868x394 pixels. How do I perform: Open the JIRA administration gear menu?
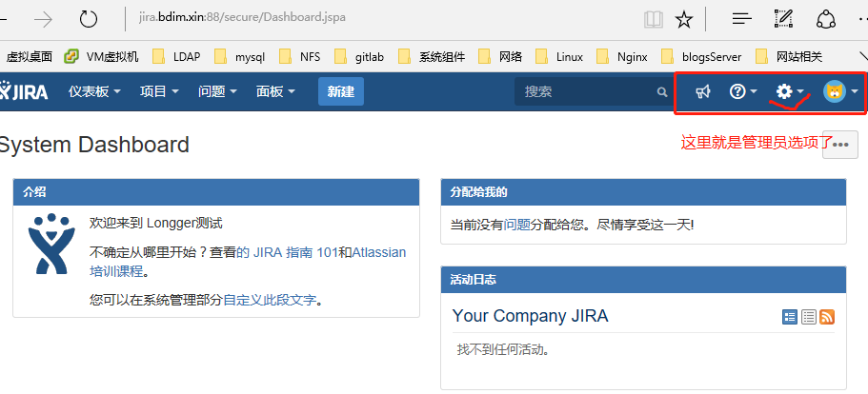[x=784, y=91]
